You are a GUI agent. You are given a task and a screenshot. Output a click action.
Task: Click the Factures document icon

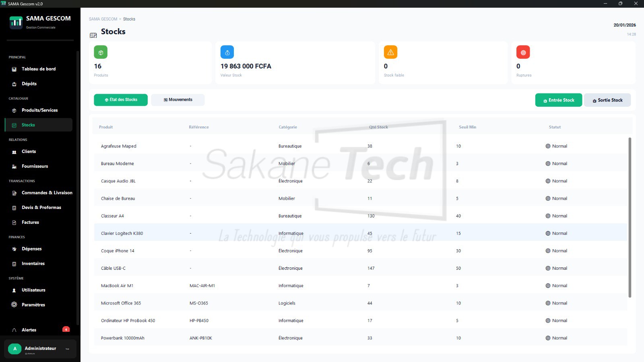pyautogui.click(x=14, y=222)
